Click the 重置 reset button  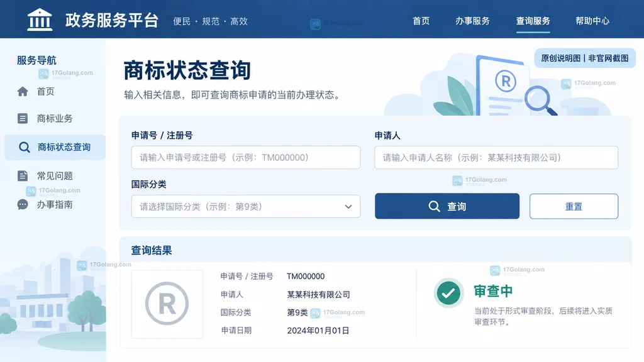coord(574,206)
